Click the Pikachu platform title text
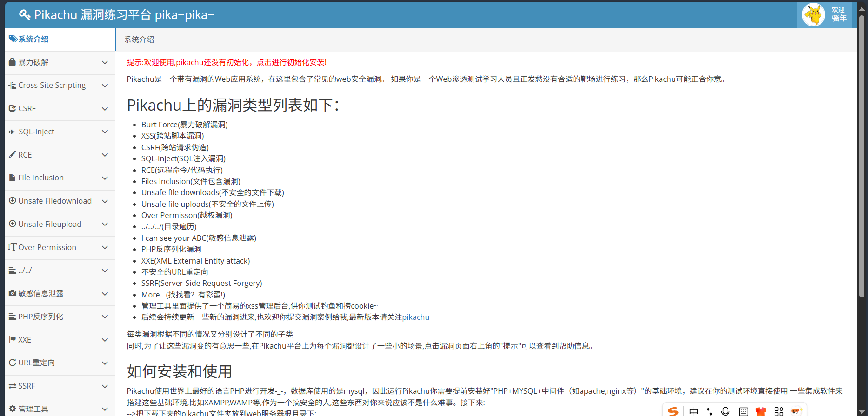Screen dimensions: 868x416 [x=124, y=15]
